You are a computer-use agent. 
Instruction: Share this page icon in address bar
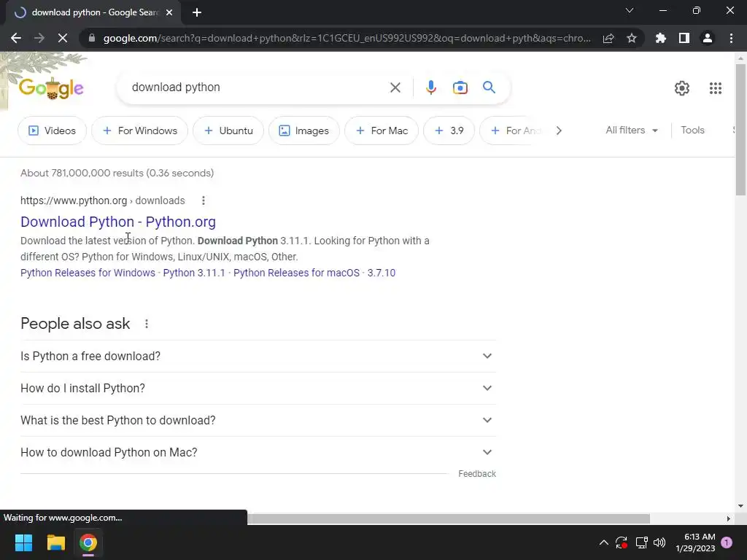point(608,38)
